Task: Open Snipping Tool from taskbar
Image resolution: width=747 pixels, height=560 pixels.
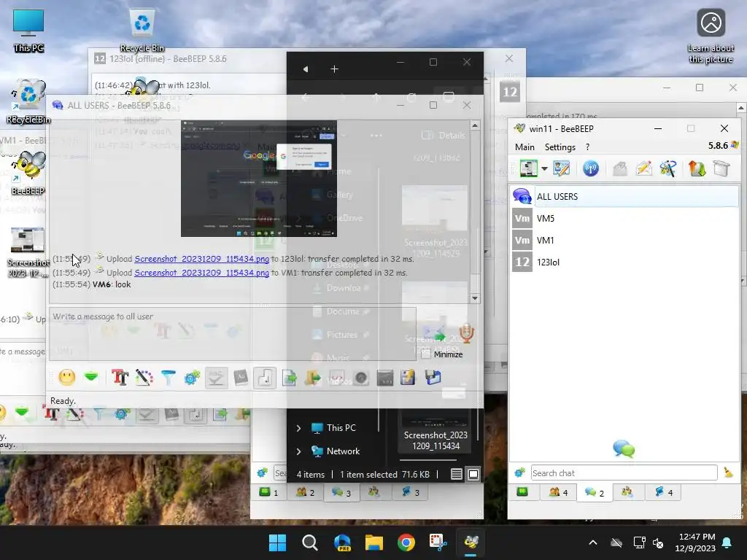Action: point(438,542)
